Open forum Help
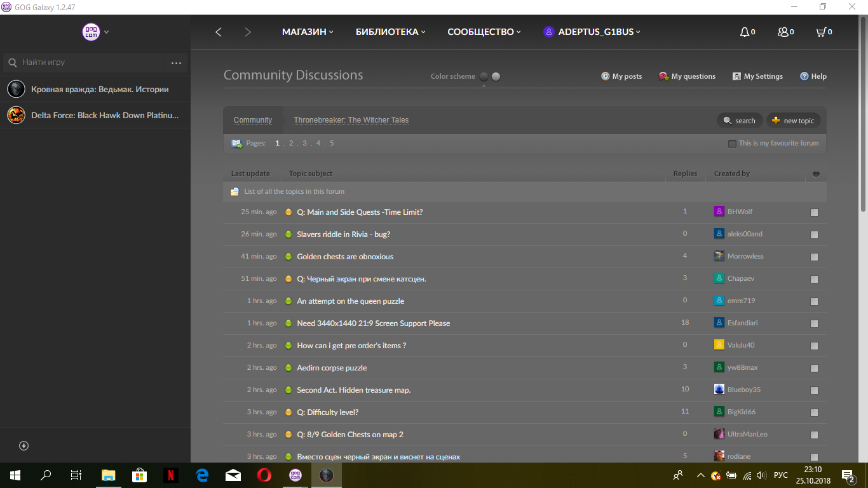 [x=813, y=76]
